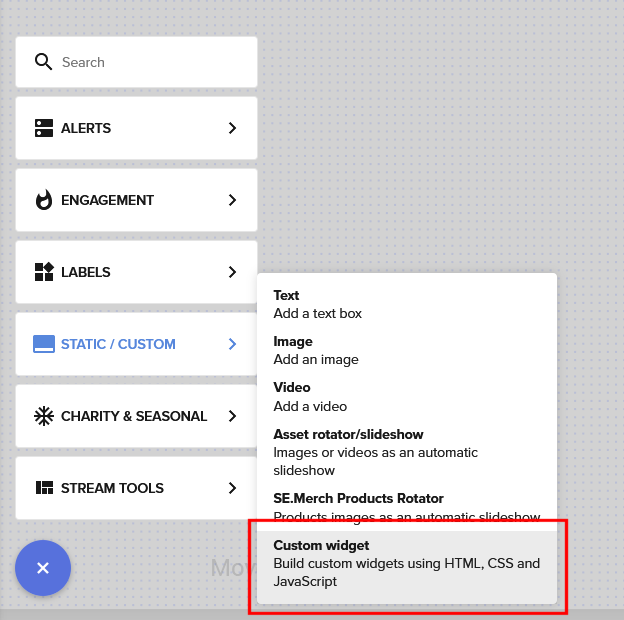Expand the Alerts category chevron
Screen dimensions: 624x620
pyautogui.click(x=232, y=128)
